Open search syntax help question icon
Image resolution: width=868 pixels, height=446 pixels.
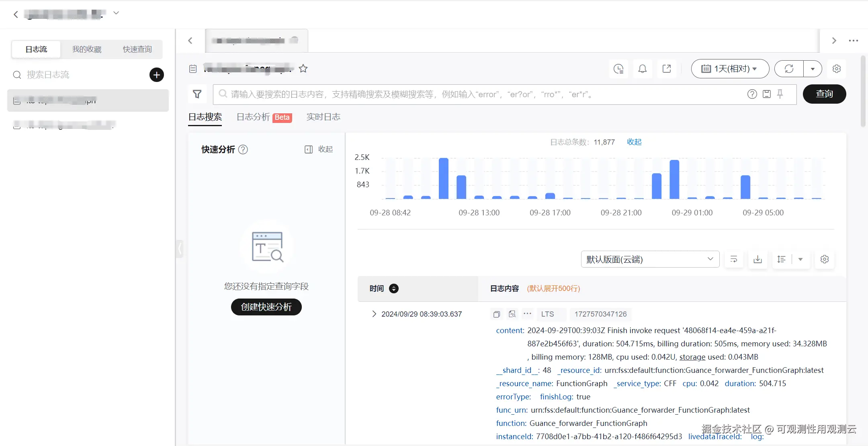tap(752, 94)
